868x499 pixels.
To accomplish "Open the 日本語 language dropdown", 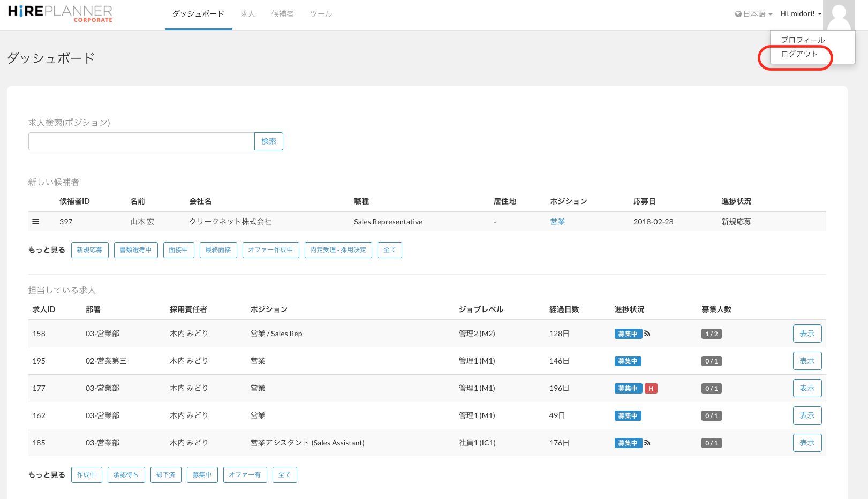I will [753, 14].
